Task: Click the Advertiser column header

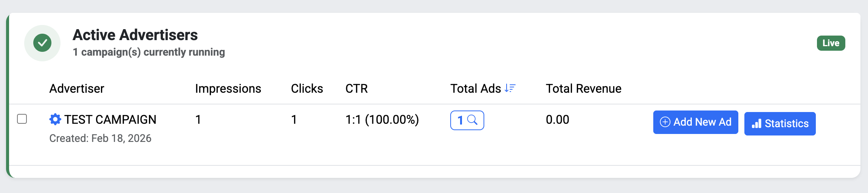Action: coord(77,89)
